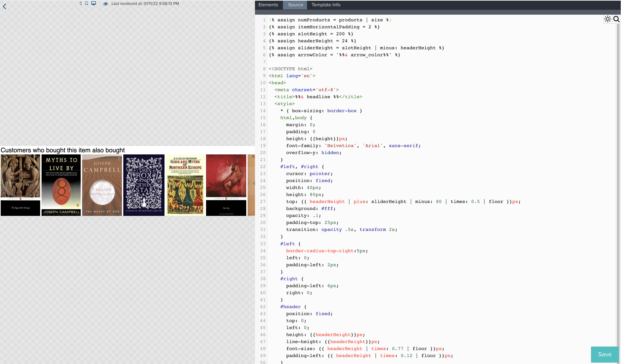This screenshot has height=364, width=621.
Task: Click the '<style>' tag line
Action: pos(285,104)
